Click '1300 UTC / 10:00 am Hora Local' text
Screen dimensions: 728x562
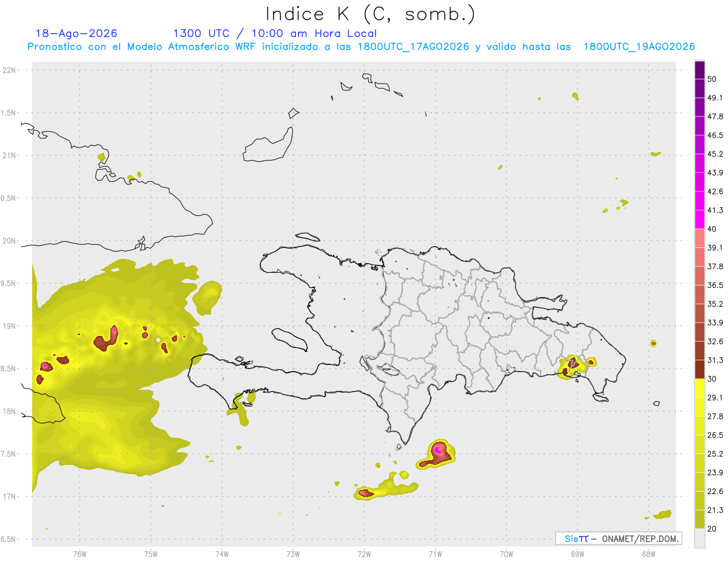(275, 33)
